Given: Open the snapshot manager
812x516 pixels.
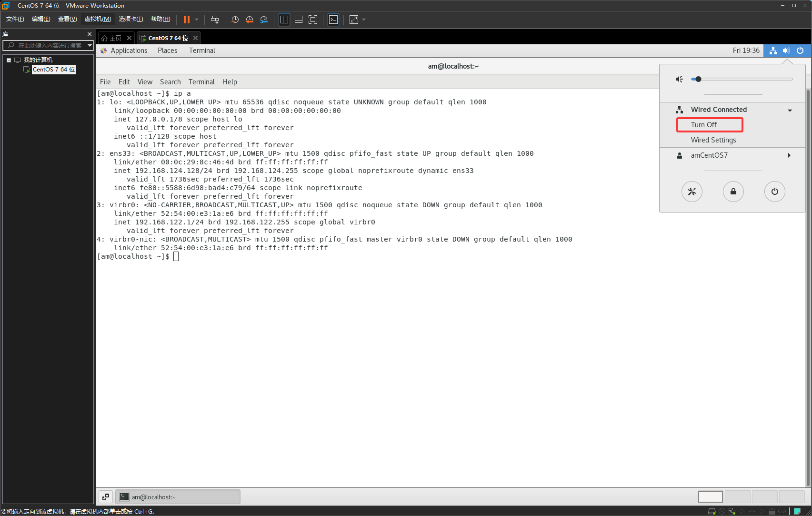Looking at the screenshot, I should [x=264, y=20].
